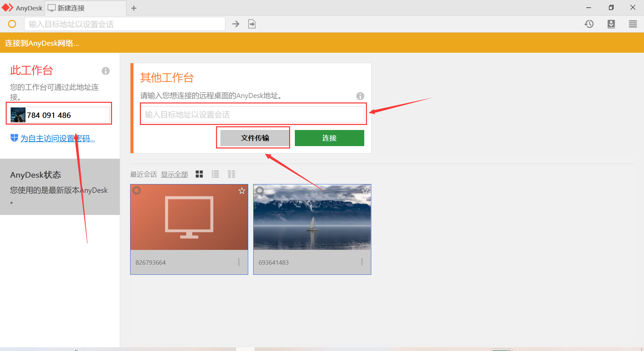Click status circle on session 693641483

click(x=260, y=190)
